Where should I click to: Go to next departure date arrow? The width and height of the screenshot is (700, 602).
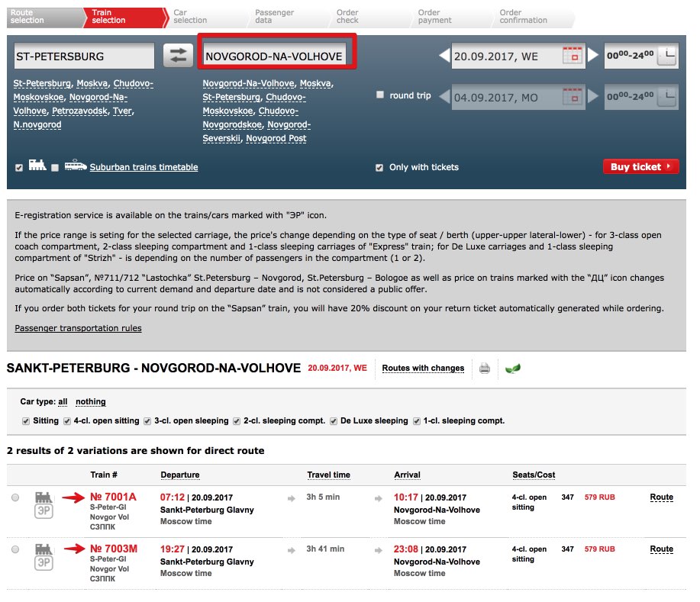click(x=593, y=56)
